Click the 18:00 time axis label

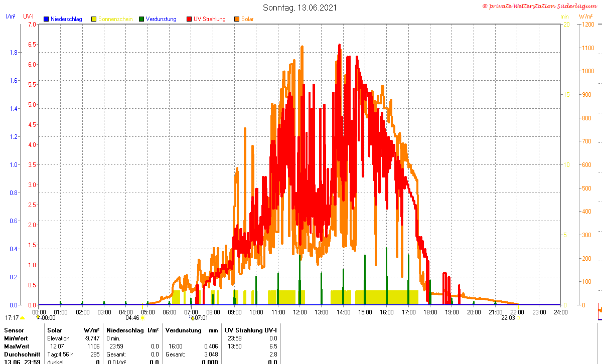pyautogui.click(x=430, y=312)
